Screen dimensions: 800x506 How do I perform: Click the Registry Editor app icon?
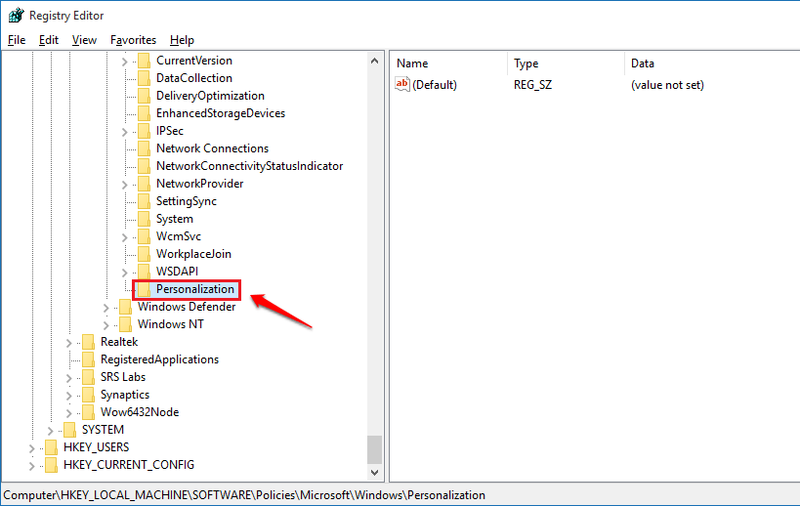pos(16,15)
